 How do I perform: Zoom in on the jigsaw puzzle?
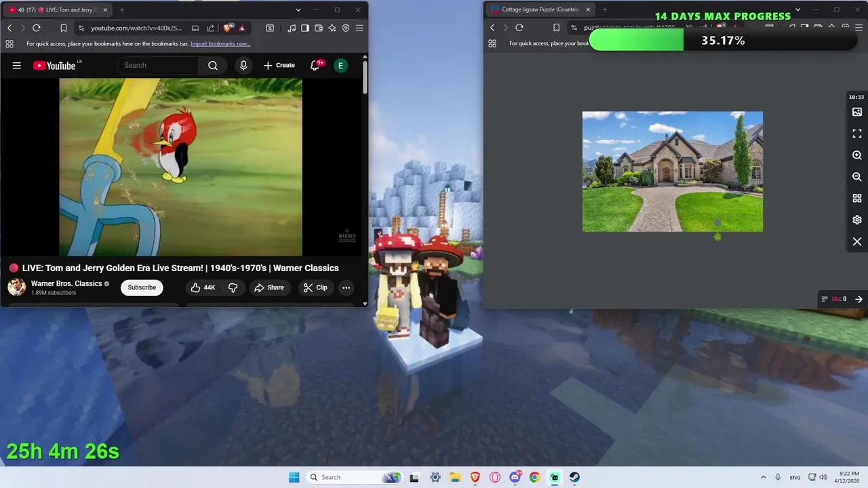coord(857,155)
